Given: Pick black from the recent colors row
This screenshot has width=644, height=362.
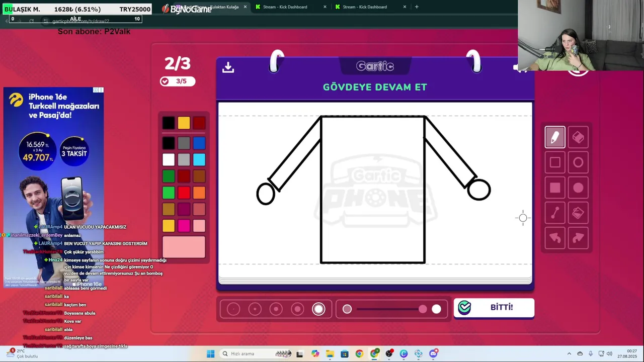Looking at the screenshot, I should [169, 123].
